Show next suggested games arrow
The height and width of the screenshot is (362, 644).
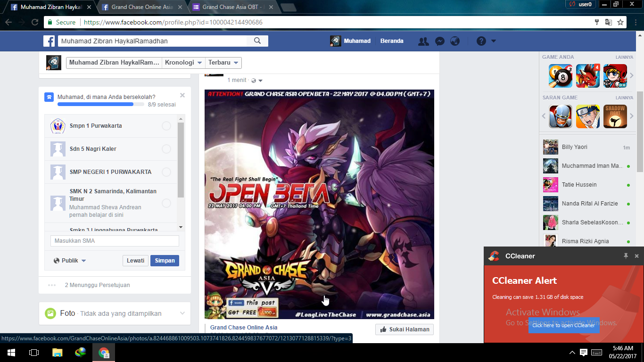[x=632, y=116]
